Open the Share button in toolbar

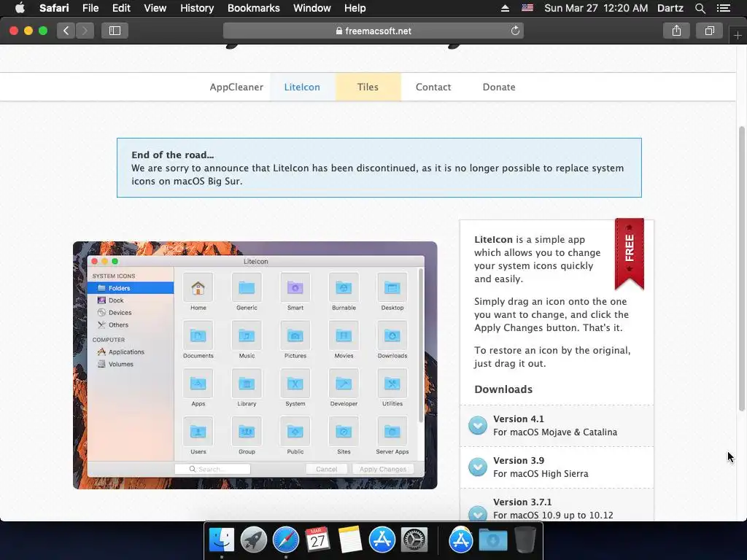676,31
